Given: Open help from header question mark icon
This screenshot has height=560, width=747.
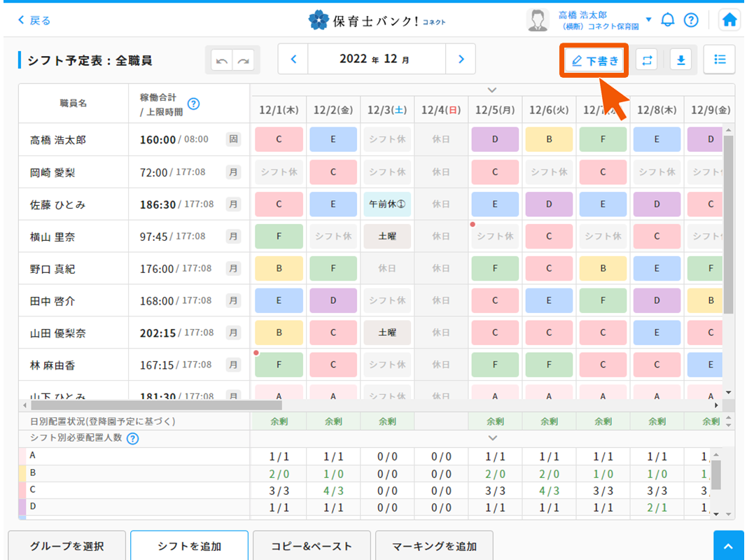Looking at the screenshot, I should [x=691, y=20].
